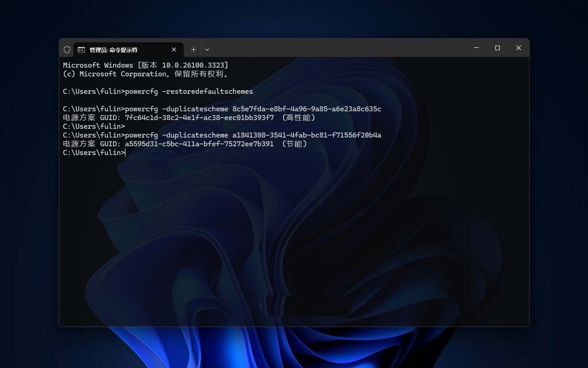Viewport: 588px width, 368px height.
Task: Expand the new tab profile dropdown
Action: [207, 50]
